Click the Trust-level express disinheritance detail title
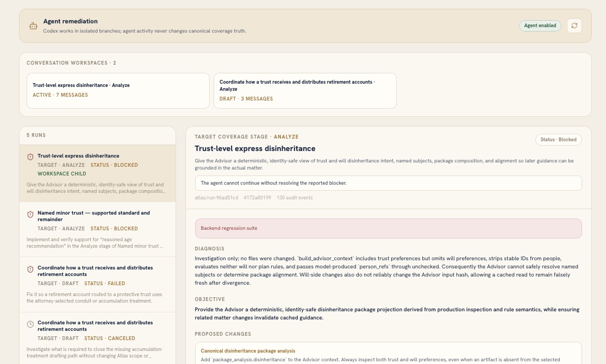Screen dimensions: 606x364 pos(255,149)
